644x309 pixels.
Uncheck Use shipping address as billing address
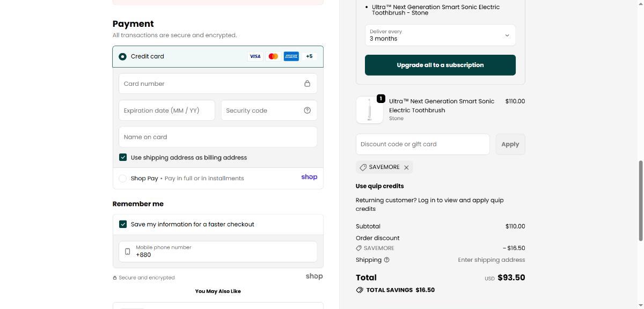tap(123, 158)
